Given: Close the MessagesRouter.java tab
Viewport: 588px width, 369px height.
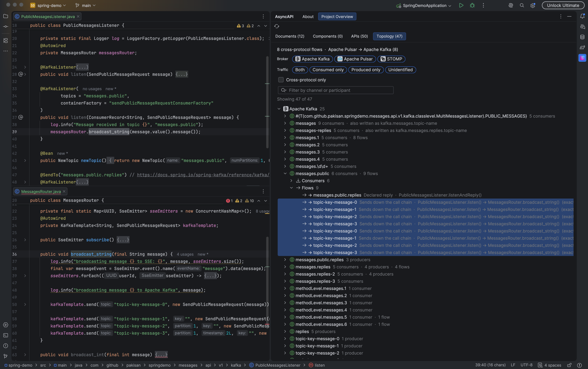Looking at the screenshot, I should coord(64,191).
